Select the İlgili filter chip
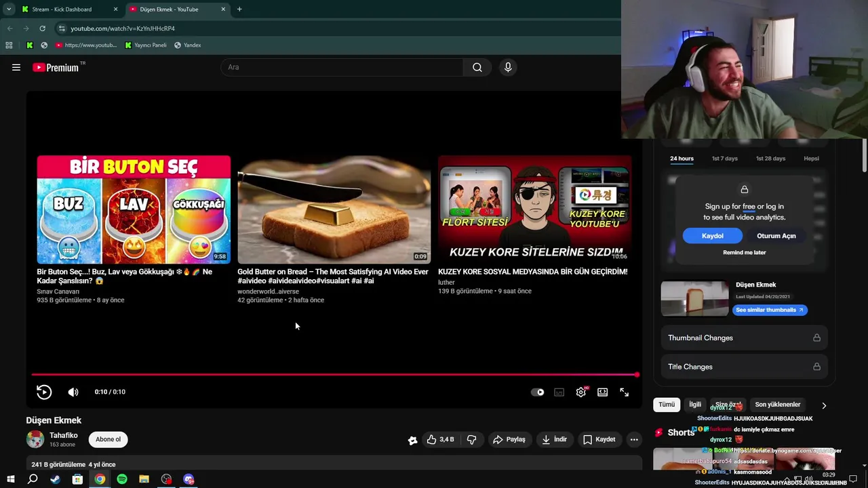Image resolution: width=868 pixels, height=488 pixels. (x=695, y=405)
